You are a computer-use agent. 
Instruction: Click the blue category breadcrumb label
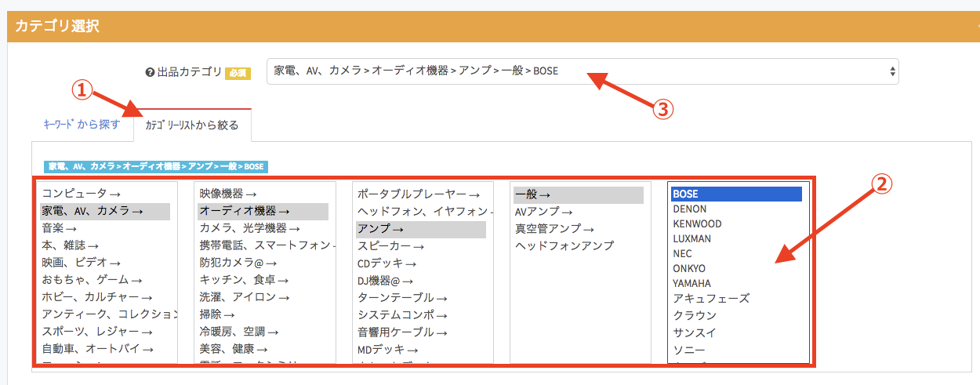tap(156, 166)
